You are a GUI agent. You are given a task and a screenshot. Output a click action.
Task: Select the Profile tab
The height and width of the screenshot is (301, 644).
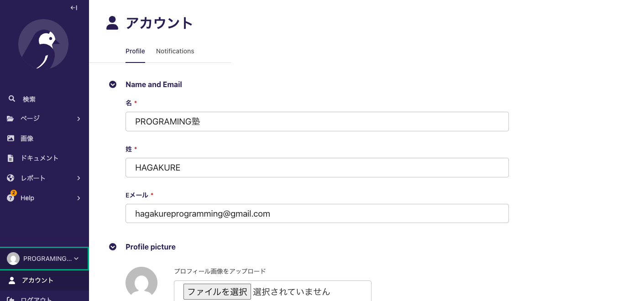pyautogui.click(x=135, y=51)
